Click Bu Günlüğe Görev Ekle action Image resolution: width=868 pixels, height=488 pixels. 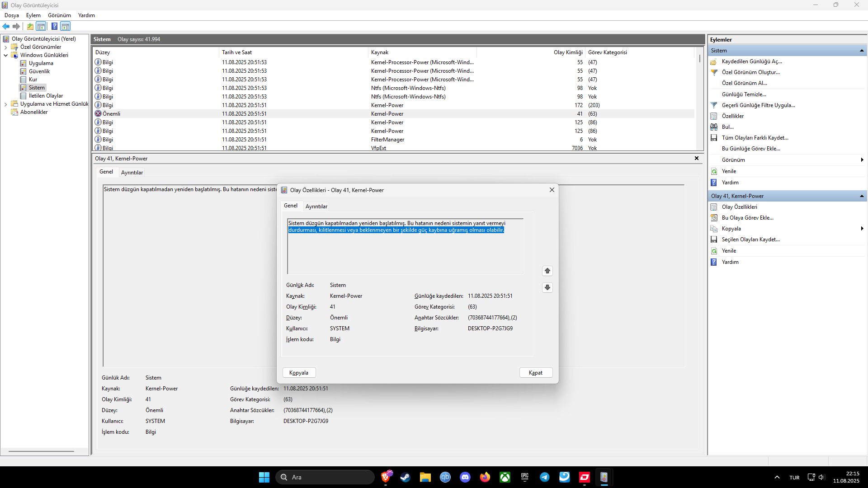tap(751, 149)
